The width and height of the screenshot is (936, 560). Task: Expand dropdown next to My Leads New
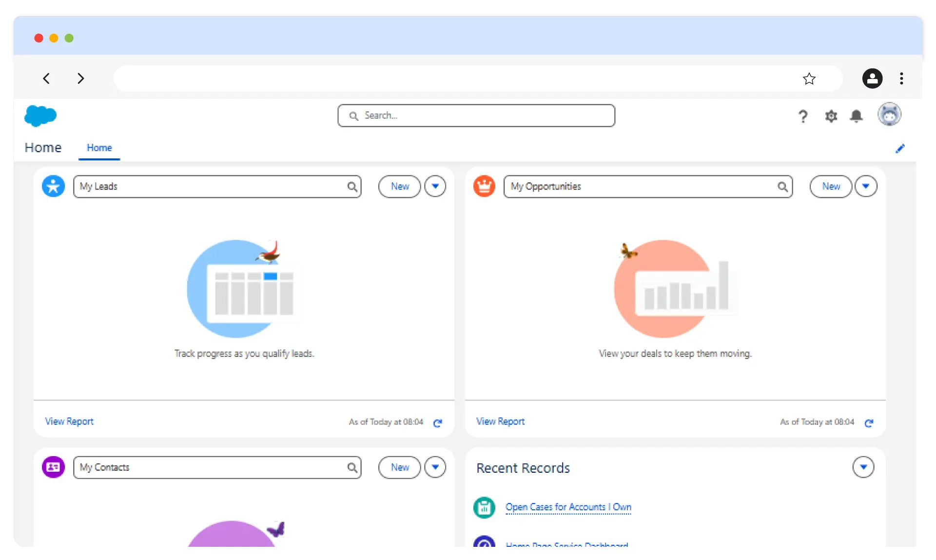pos(435,186)
